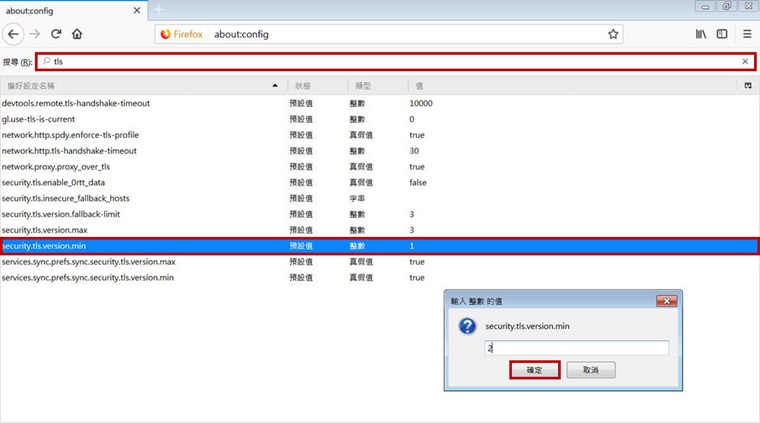Viewport: 760px width, 423px height.
Task: Select devtools.remote.tls-handshake-timeout preference
Action: pyautogui.click(x=380, y=103)
